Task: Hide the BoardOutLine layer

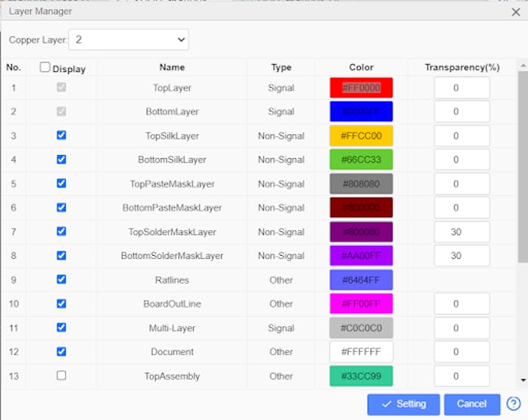Action: (61, 303)
